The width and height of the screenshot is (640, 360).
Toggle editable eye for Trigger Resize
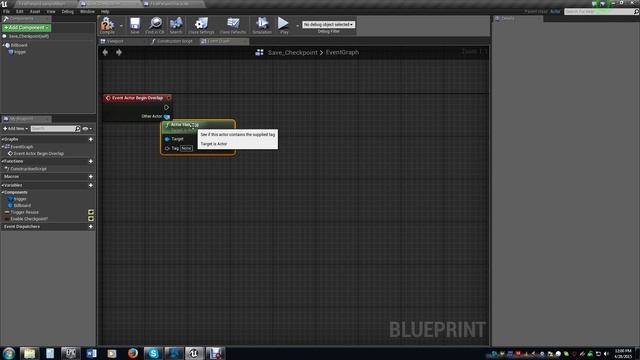coord(91,212)
